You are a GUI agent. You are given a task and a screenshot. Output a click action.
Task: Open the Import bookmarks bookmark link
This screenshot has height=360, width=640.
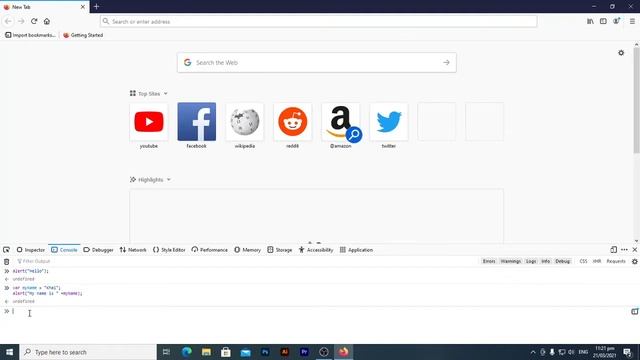point(30,35)
